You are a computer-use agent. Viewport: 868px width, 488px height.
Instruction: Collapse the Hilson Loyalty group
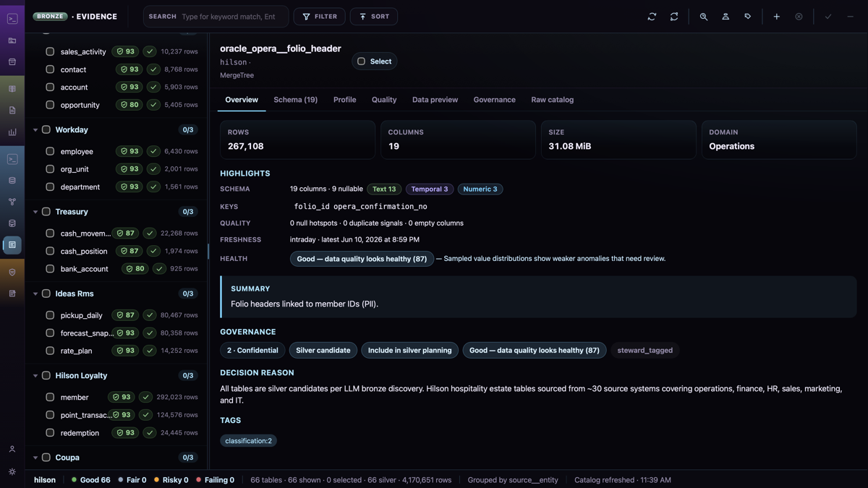pyautogui.click(x=35, y=376)
